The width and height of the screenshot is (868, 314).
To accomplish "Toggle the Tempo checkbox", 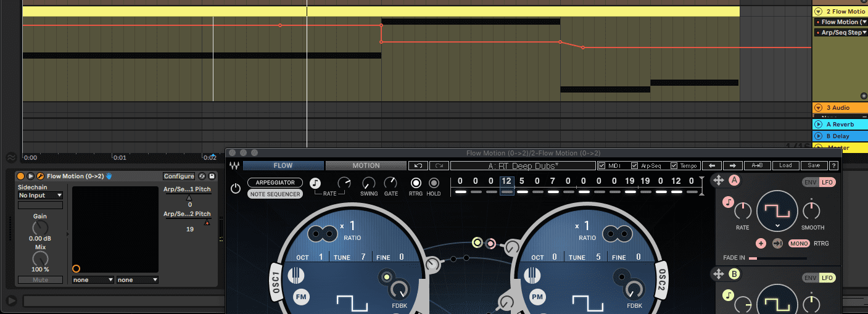I will 674,165.
